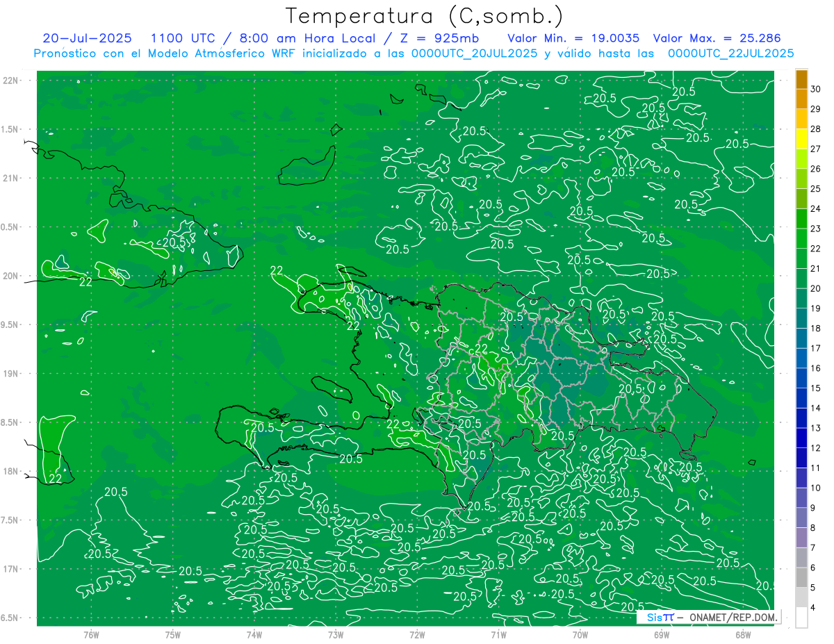The height and width of the screenshot is (644, 834).
Task: Click the color scale label "27"
Action: [x=816, y=149]
